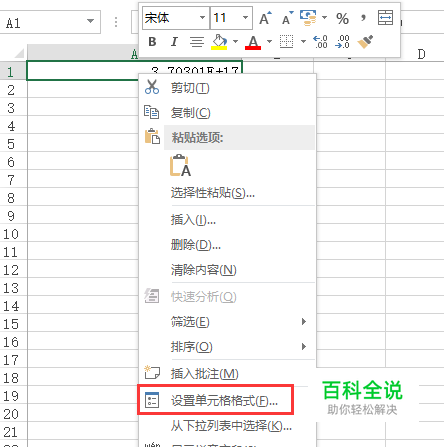
Task: Open the font size dropdown 11
Action: coord(246,18)
